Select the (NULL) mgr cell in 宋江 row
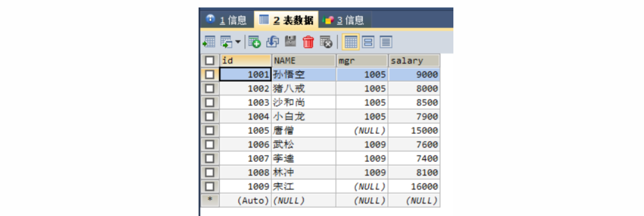644x216 pixels. coord(362,187)
